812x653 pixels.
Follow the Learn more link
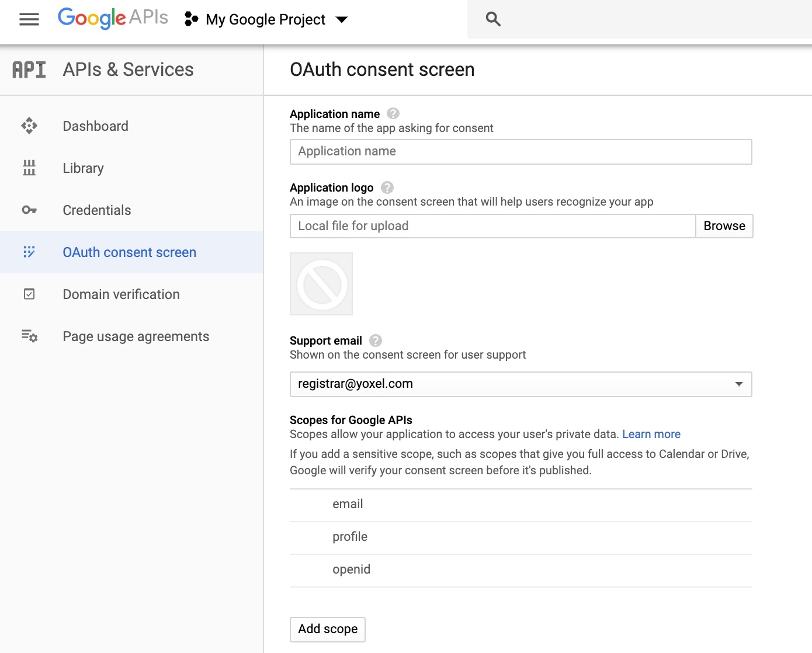pyautogui.click(x=651, y=434)
